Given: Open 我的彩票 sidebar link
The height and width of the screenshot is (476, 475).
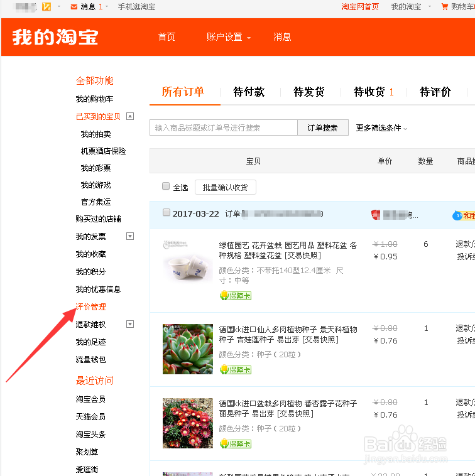Looking at the screenshot, I should click(96, 168).
